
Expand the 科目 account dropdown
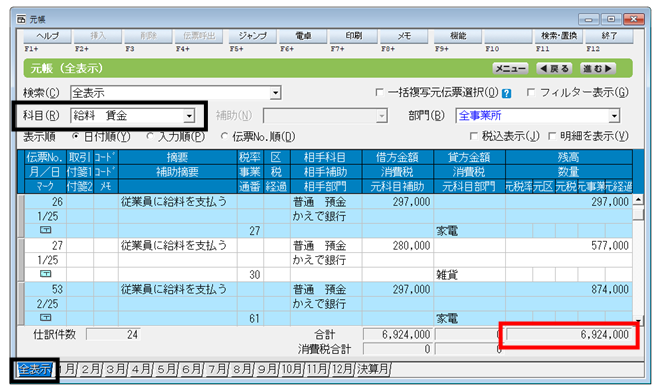pos(189,116)
